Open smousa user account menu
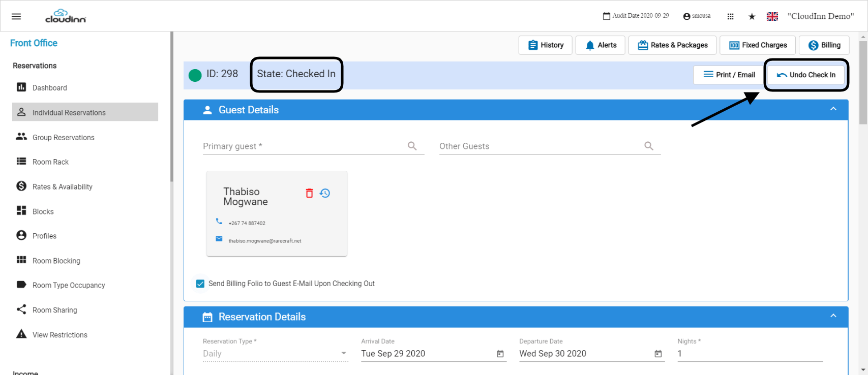 click(x=697, y=16)
